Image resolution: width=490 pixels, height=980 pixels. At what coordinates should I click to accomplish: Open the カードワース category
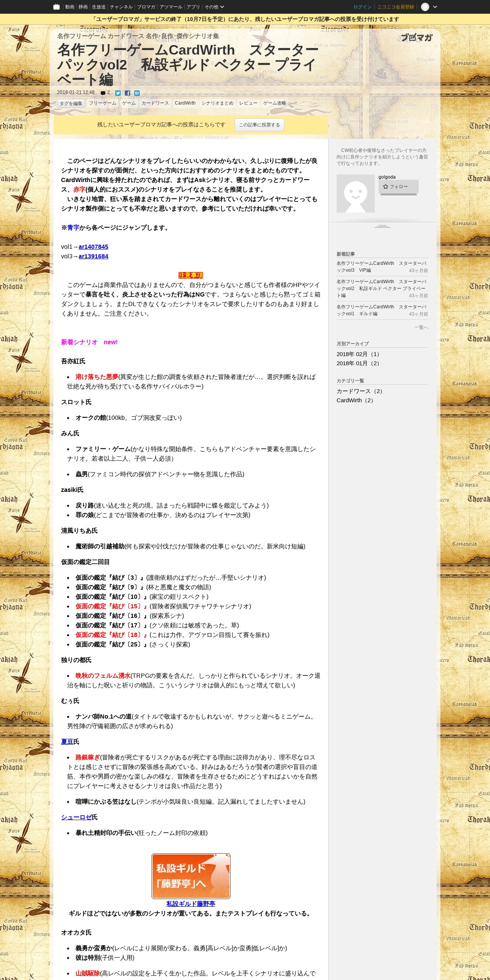pyautogui.click(x=361, y=391)
